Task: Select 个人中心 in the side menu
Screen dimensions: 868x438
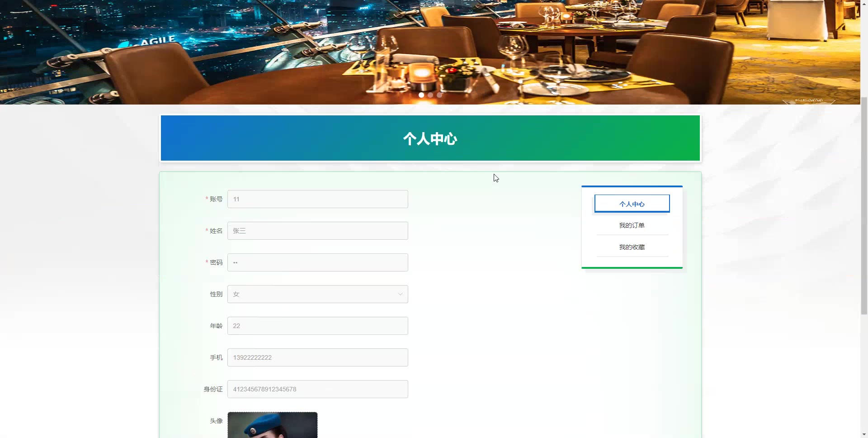Action: pyautogui.click(x=632, y=204)
